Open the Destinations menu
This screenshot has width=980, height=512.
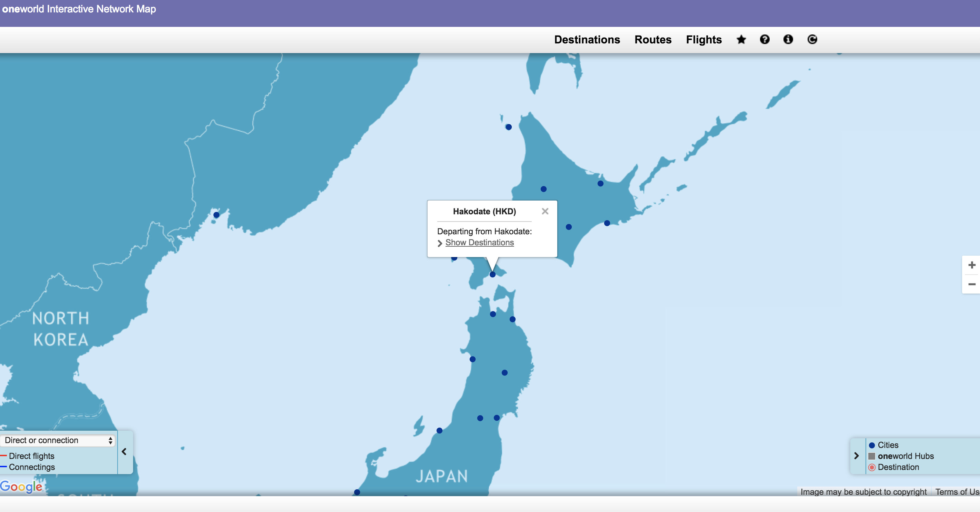pos(587,40)
